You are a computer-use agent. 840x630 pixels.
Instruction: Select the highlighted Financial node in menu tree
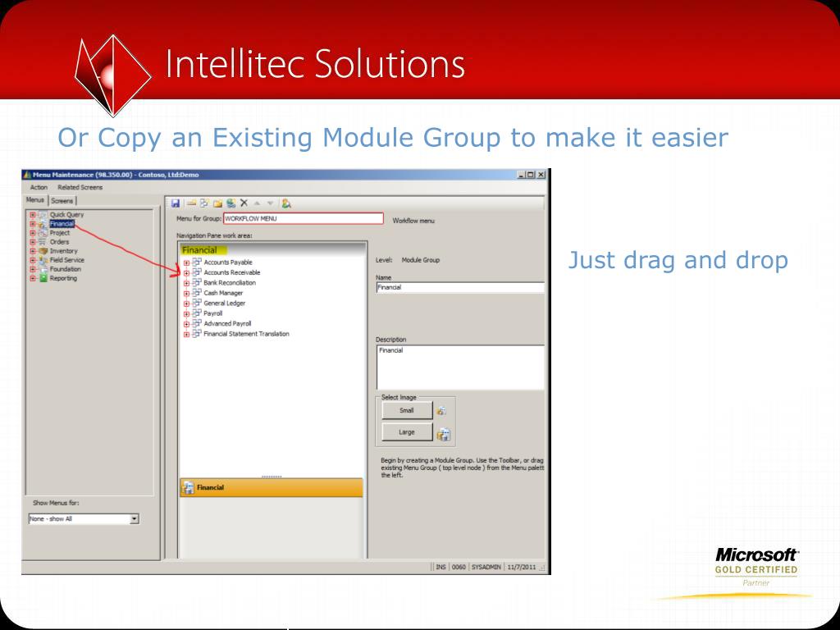coord(62,224)
